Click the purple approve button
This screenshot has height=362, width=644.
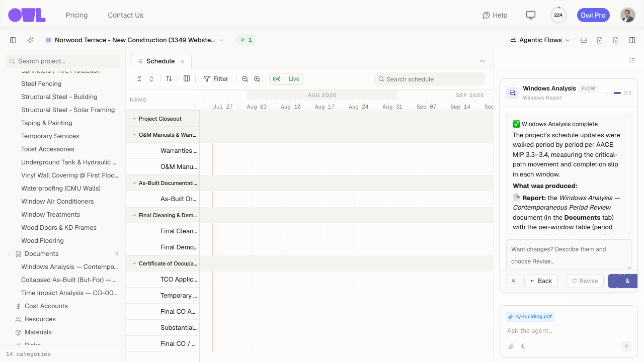pos(622,281)
